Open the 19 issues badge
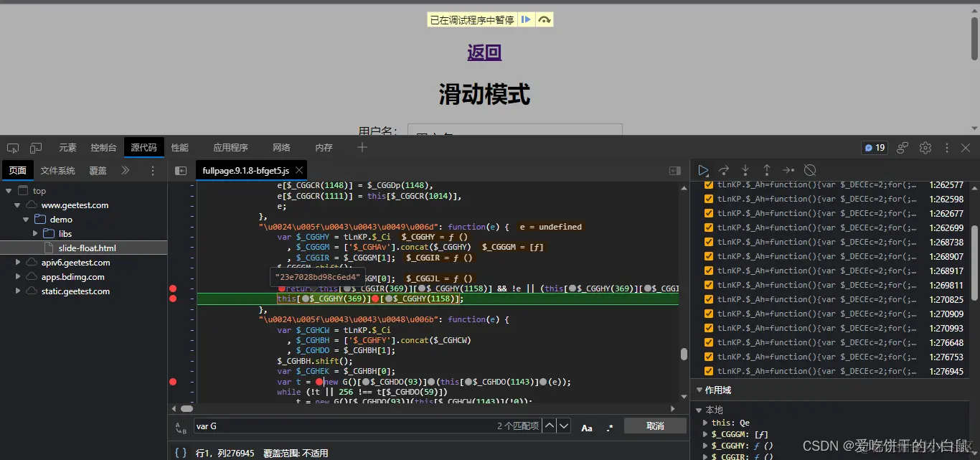This screenshot has width=980, height=460. (x=875, y=148)
